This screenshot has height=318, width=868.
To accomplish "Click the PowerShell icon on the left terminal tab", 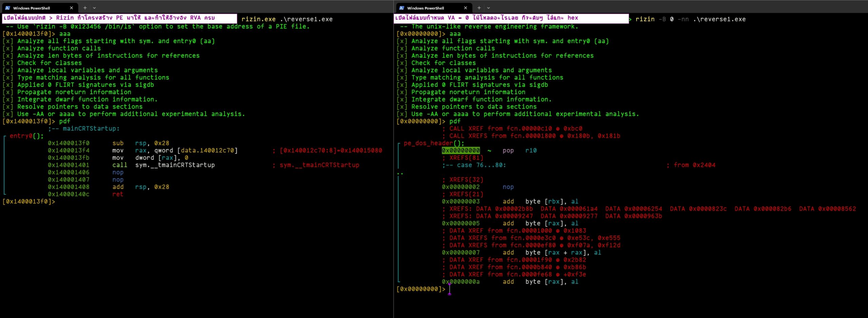I will coord(7,8).
